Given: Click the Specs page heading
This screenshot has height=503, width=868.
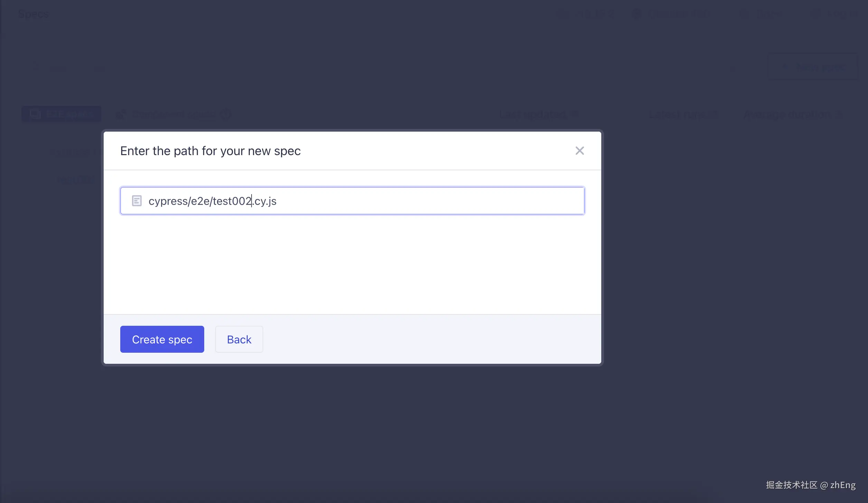Looking at the screenshot, I should tap(34, 14).
